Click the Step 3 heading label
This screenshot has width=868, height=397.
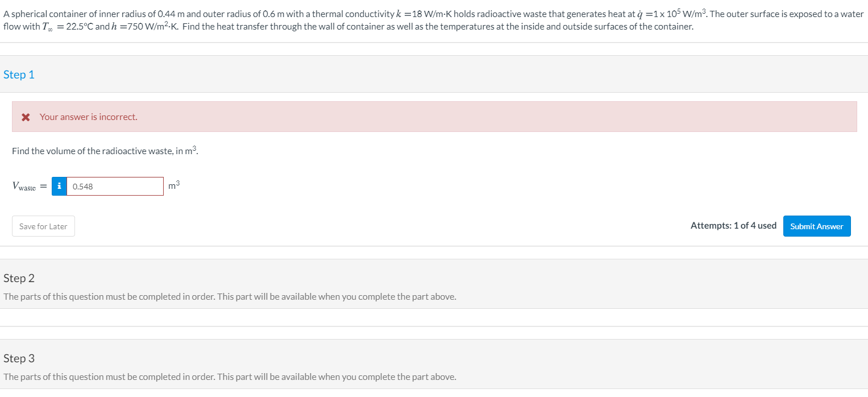[19, 358]
